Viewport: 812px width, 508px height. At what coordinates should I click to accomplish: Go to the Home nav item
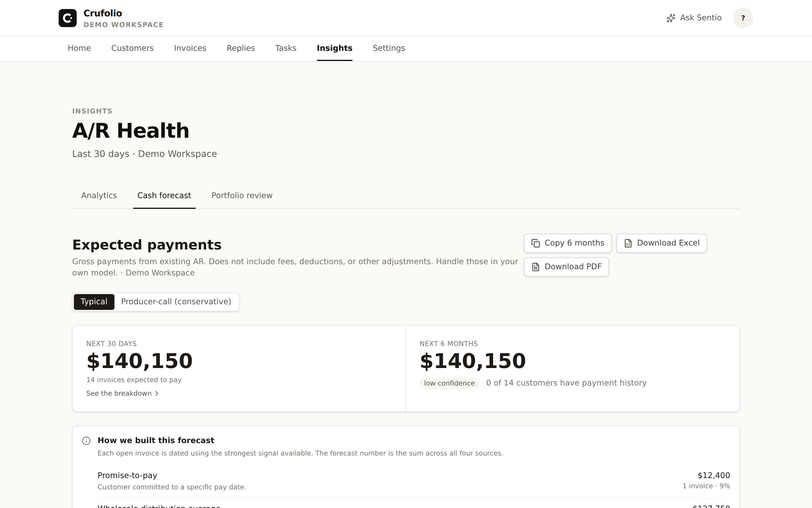coord(79,48)
